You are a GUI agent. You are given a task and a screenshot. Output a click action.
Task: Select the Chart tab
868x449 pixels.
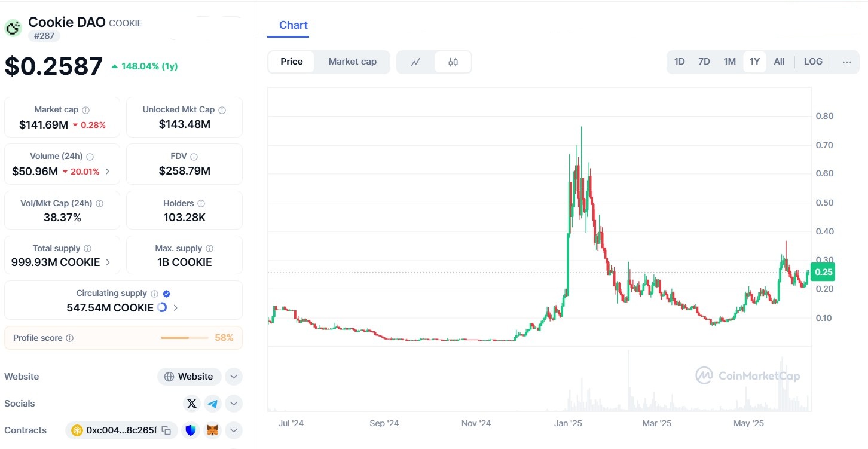[x=294, y=25]
